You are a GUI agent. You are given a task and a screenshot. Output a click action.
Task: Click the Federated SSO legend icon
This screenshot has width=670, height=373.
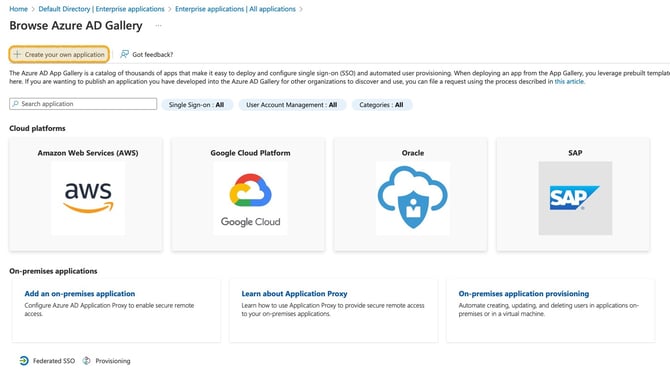(x=24, y=361)
